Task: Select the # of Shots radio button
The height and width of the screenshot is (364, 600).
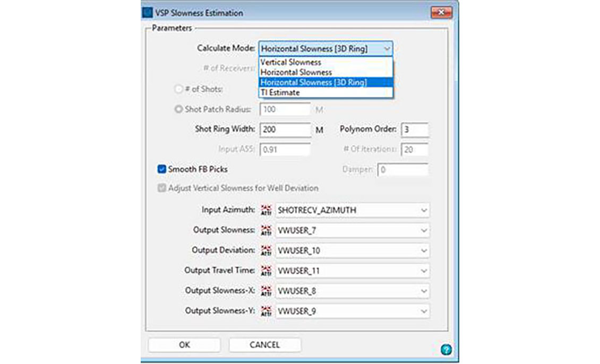Action: tap(178, 89)
